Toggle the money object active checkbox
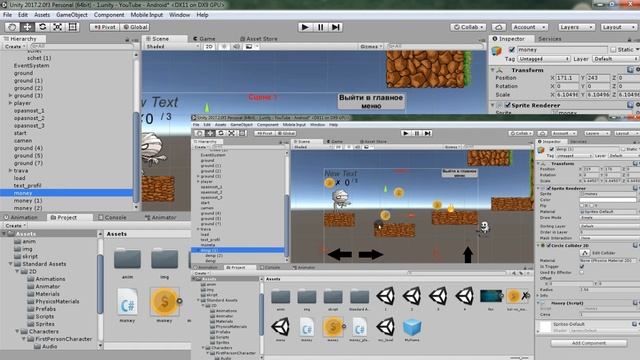640x360 pixels. [511, 50]
